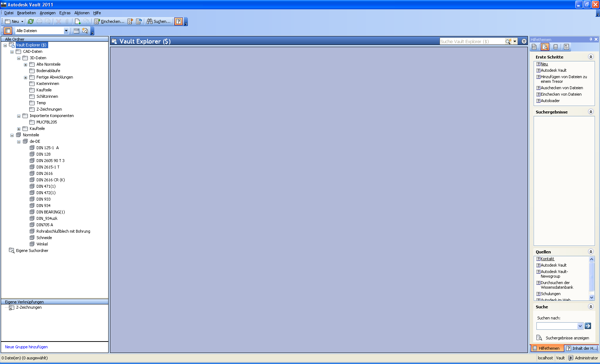Click the Undo Check Out blue arrow icon
This screenshot has height=364, width=600.
(139, 21)
